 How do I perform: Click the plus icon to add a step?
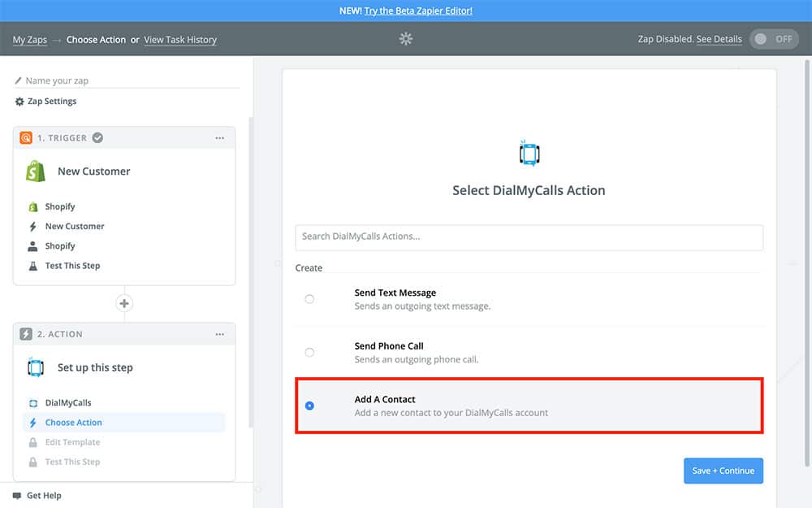tap(124, 304)
